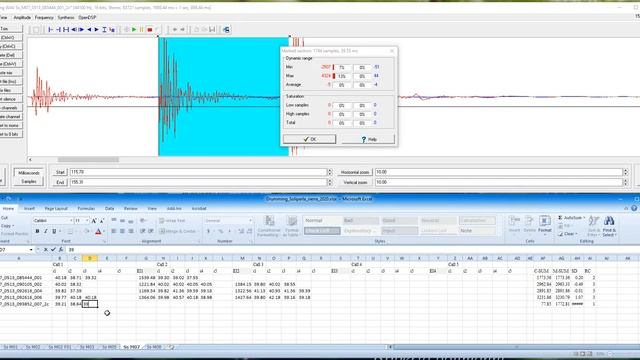Close the Marked section statistics dialog
This screenshot has height=360, width=640.
(x=392, y=51)
